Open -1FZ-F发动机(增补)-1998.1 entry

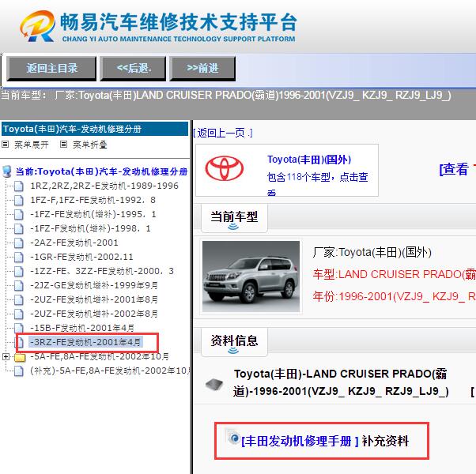[90, 228]
